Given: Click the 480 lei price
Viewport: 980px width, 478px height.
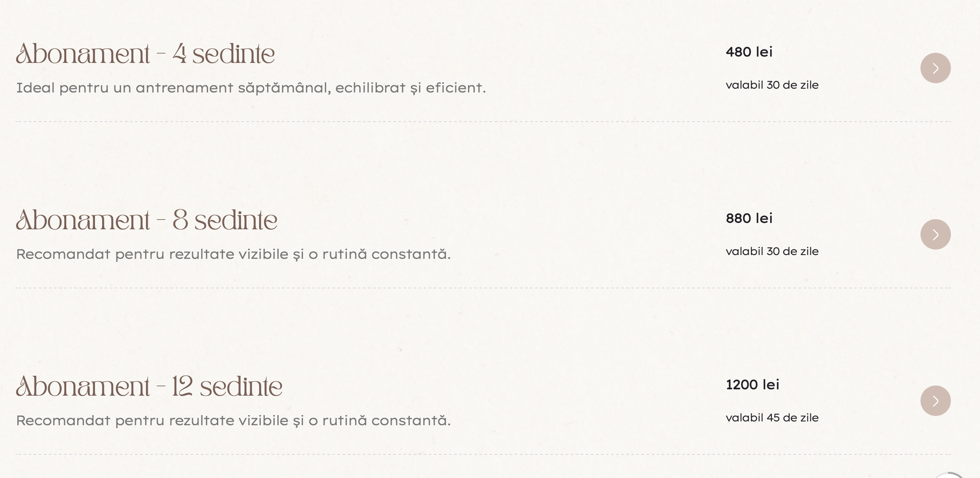Looking at the screenshot, I should click(749, 52).
